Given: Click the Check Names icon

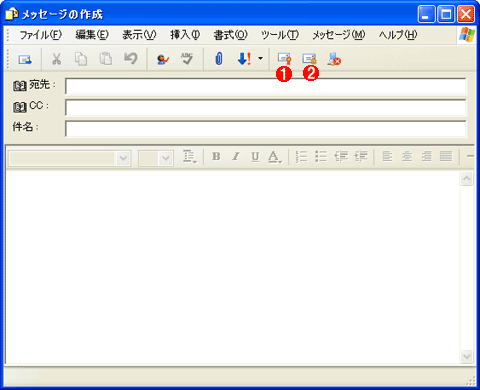Looking at the screenshot, I should (x=163, y=59).
